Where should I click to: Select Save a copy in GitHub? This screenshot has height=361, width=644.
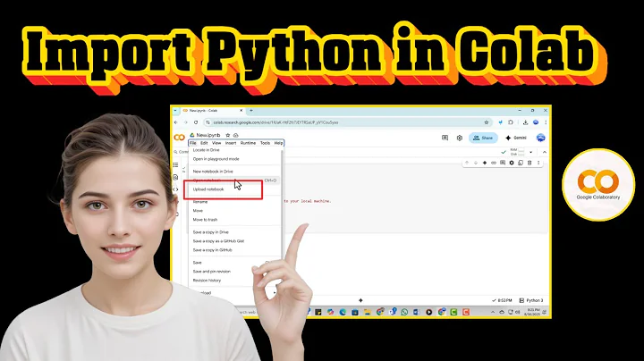(213, 250)
